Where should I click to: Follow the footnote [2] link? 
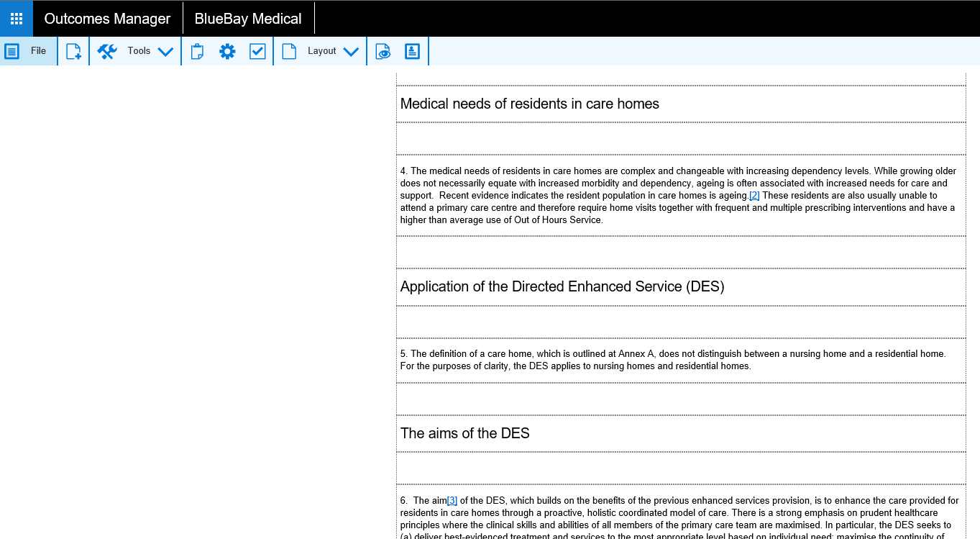[754, 196]
